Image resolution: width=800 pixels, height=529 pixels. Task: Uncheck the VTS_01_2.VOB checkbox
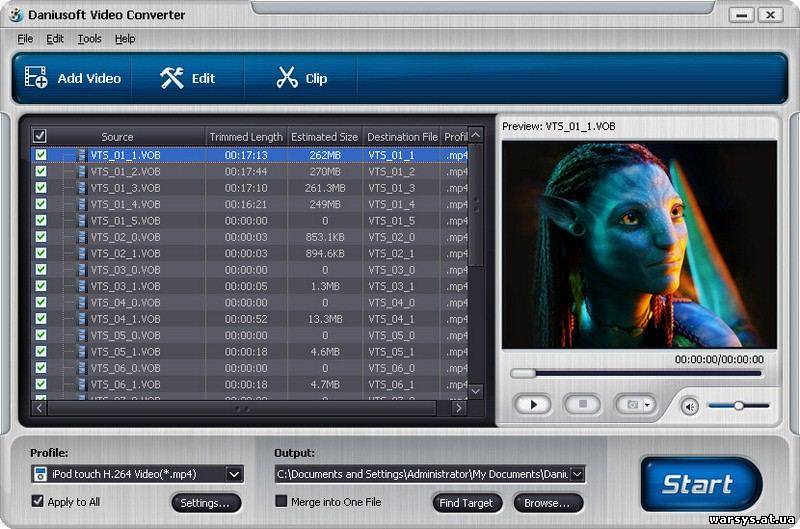point(41,171)
